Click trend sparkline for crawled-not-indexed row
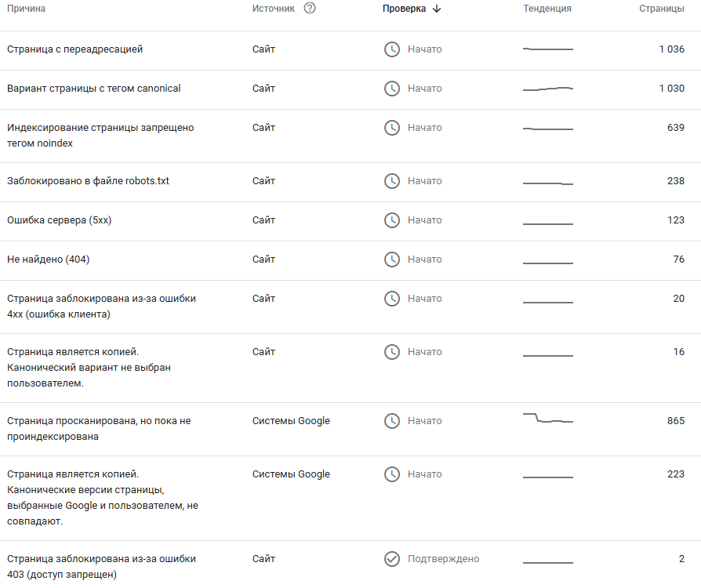This screenshot has width=701, height=588. pos(547,419)
